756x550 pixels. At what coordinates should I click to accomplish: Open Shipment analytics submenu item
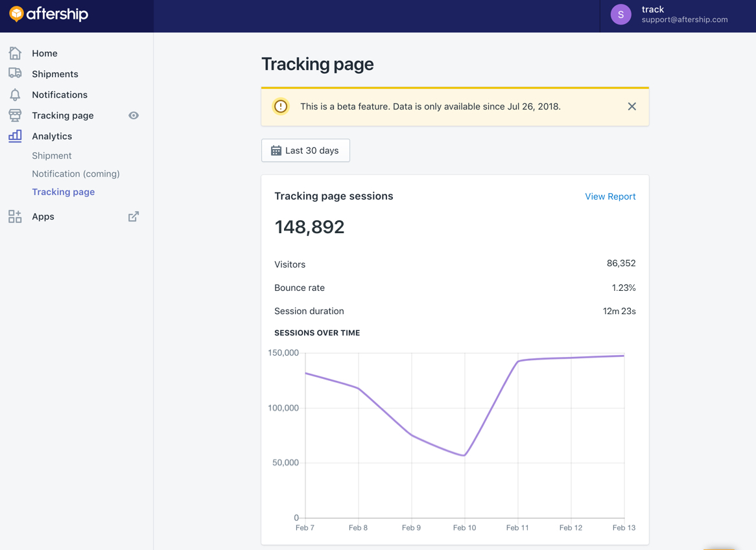(52, 155)
